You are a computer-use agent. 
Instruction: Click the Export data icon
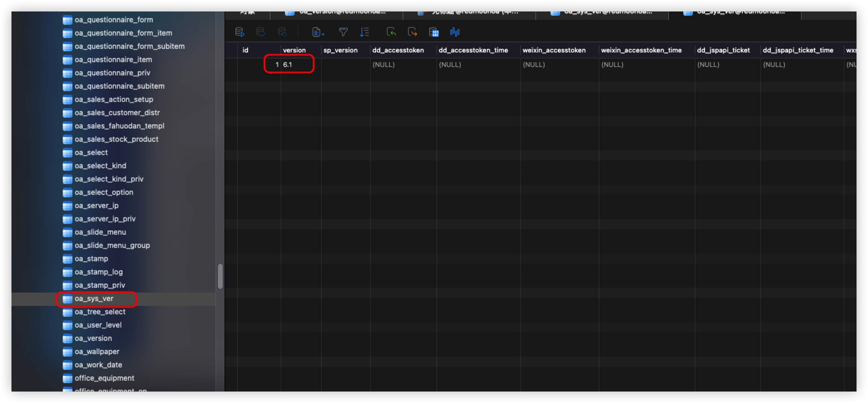412,32
